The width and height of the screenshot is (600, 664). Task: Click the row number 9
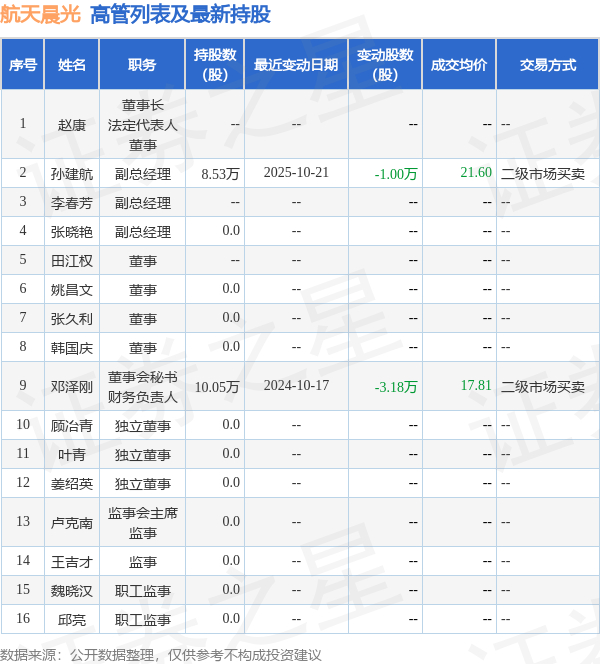(23, 385)
